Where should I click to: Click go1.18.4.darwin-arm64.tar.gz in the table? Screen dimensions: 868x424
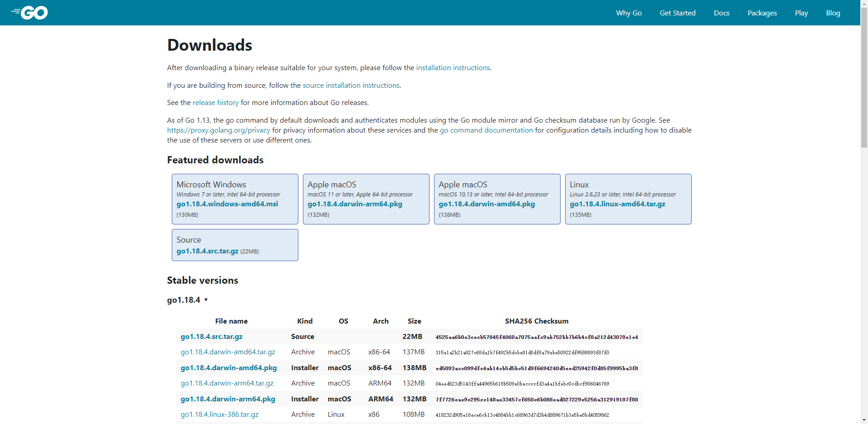tap(227, 383)
